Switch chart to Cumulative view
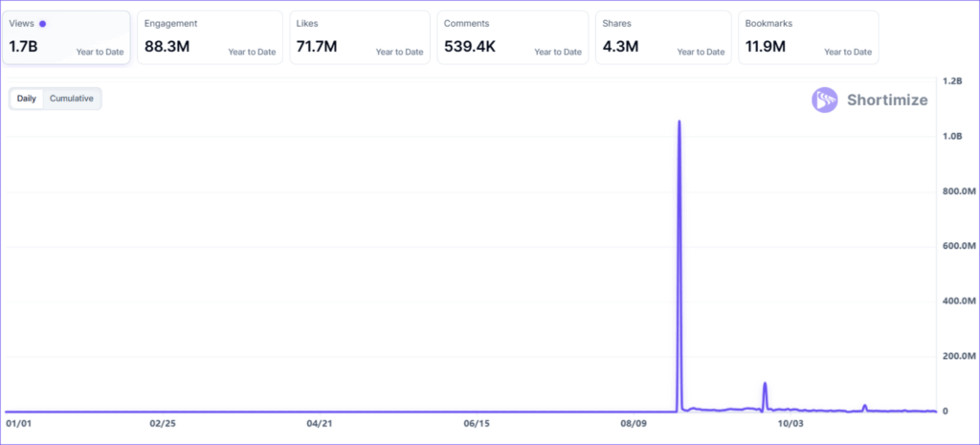The image size is (980, 445). coord(72,99)
